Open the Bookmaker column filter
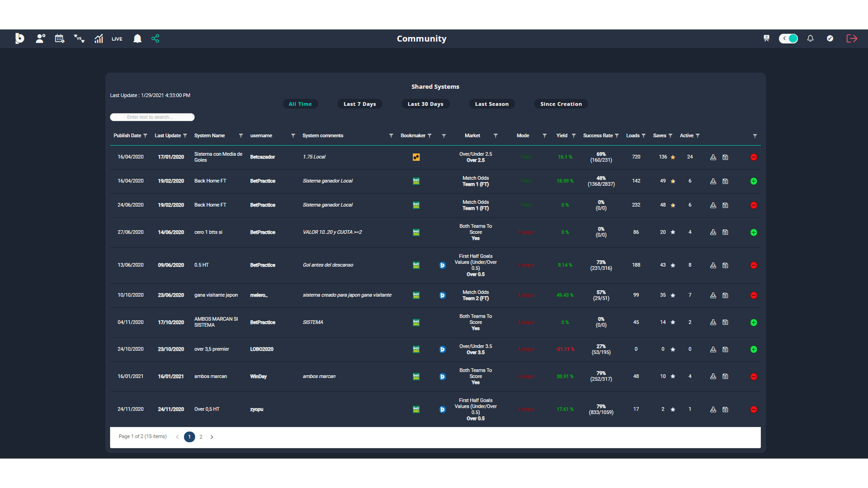The image size is (868, 488). point(430,135)
